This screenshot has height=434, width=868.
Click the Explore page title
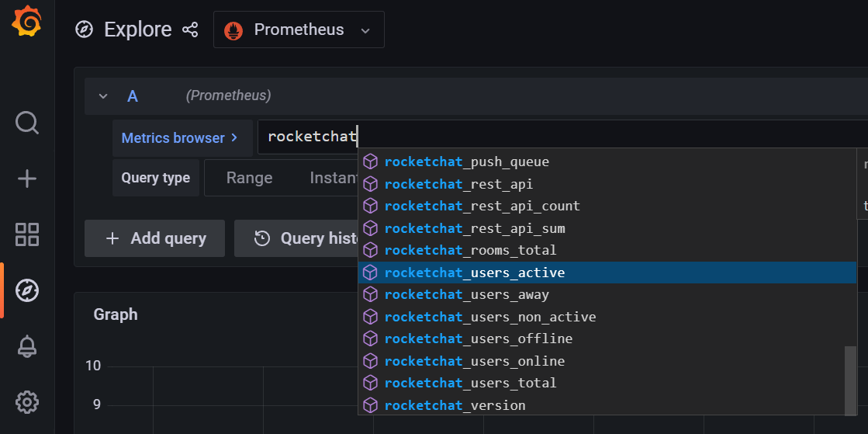138,30
